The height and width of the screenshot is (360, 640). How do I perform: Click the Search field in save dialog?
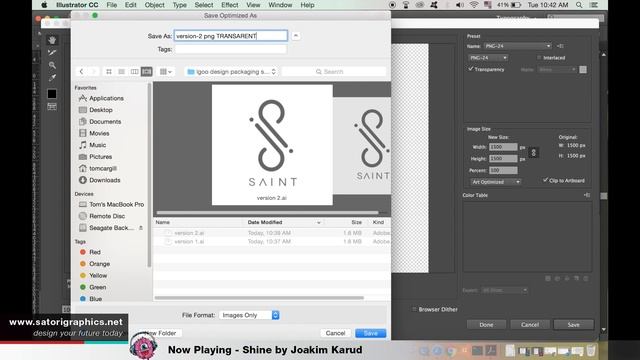click(333, 71)
